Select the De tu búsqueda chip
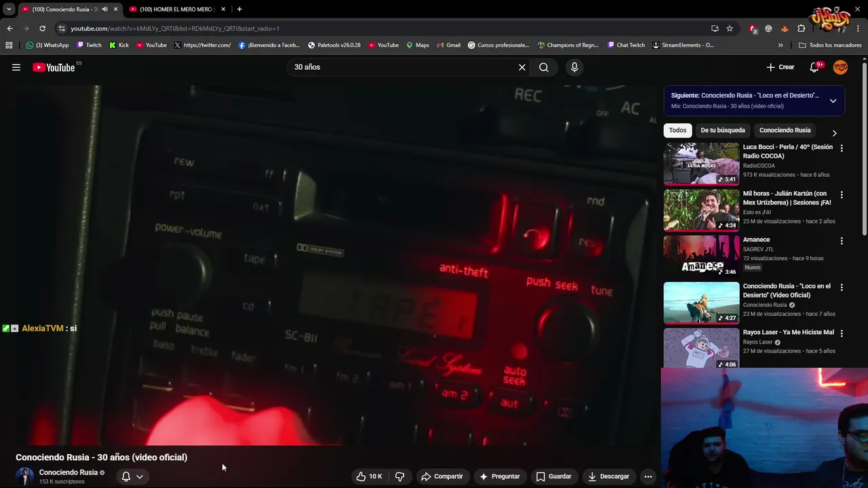The image size is (868, 488). tap(723, 130)
